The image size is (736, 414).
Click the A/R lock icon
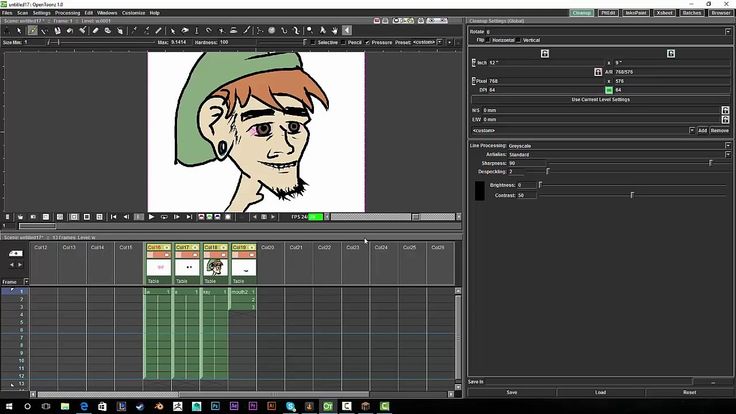(x=598, y=71)
